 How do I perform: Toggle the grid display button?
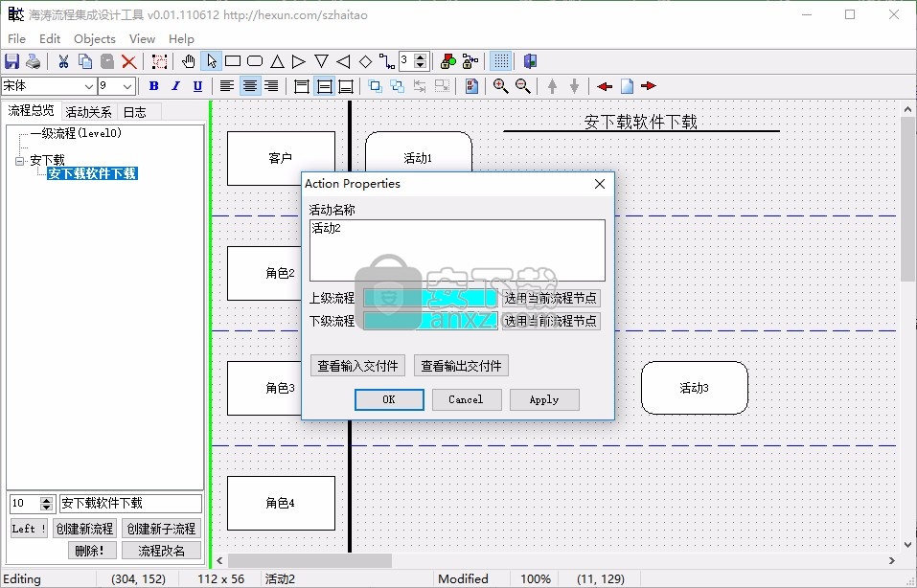[500, 60]
